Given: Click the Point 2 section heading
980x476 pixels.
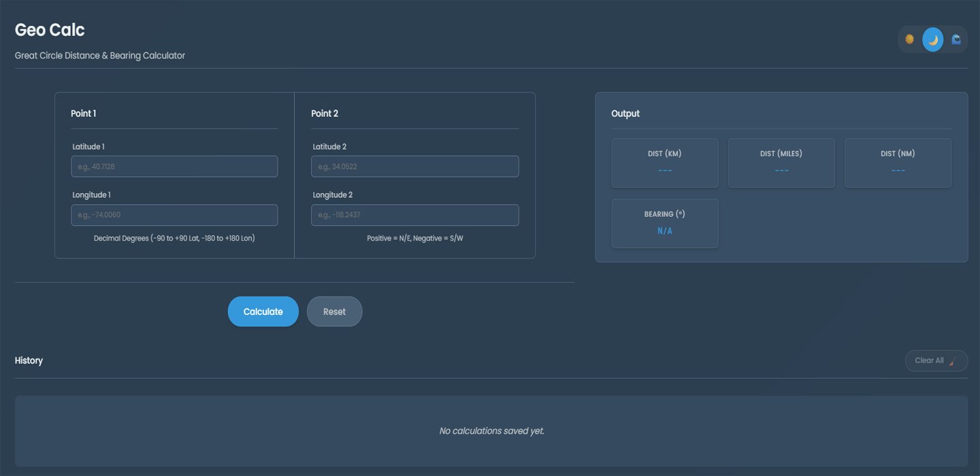Looking at the screenshot, I should (325, 114).
